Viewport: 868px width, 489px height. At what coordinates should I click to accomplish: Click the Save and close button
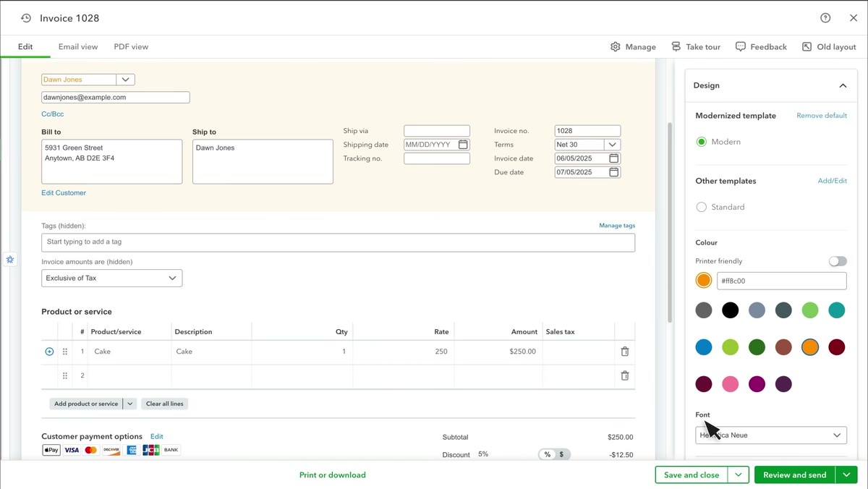coord(692,475)
